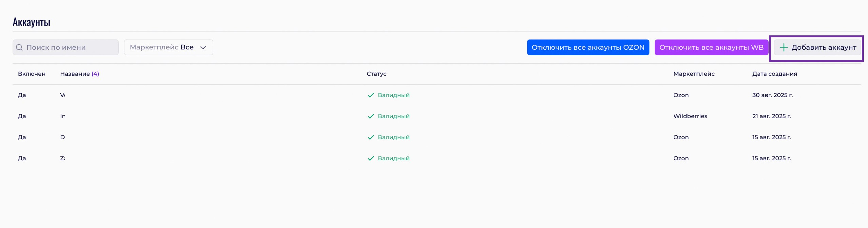This screenshot has height=228, width=868.
Task: Click the Маркетплейс column header
Action: pos(694,74)
